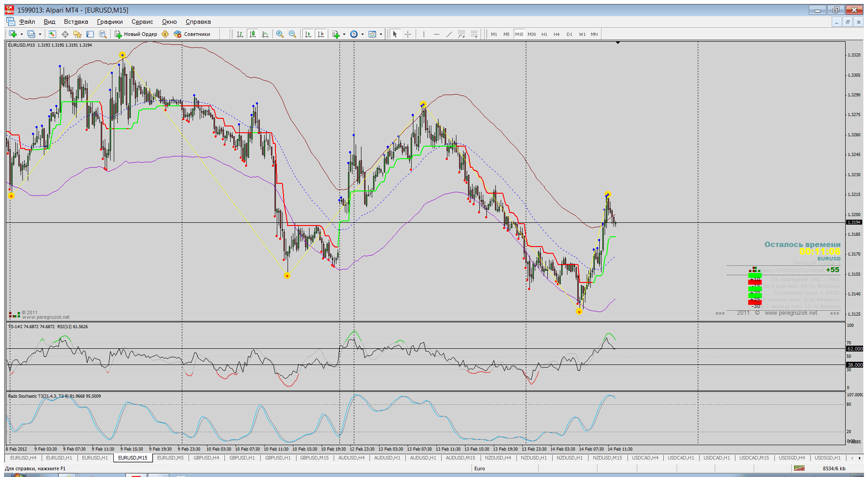Screen dimensions: 868x477
Task: Expand the Templates dropdown arrow
Action: 381,34
